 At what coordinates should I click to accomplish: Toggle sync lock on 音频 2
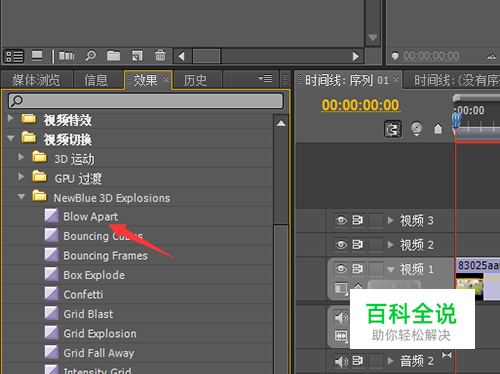pyautogui.click(x=358, y=361)
